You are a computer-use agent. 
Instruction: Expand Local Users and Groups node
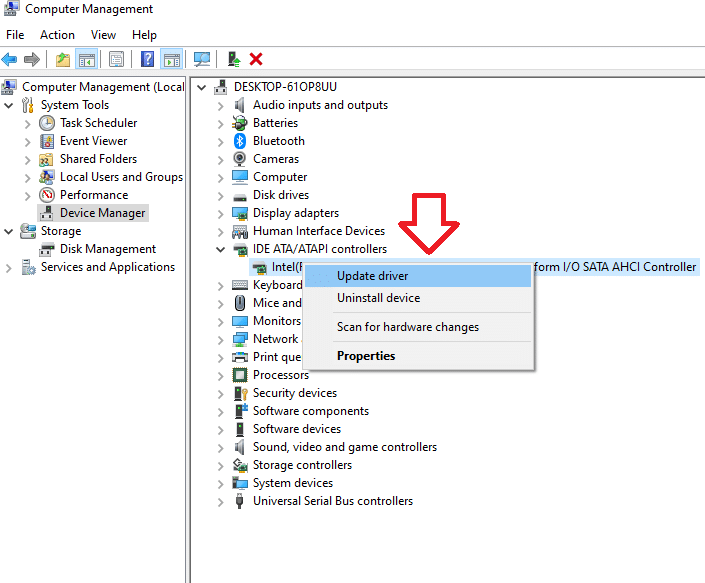(x=28, y=178)
